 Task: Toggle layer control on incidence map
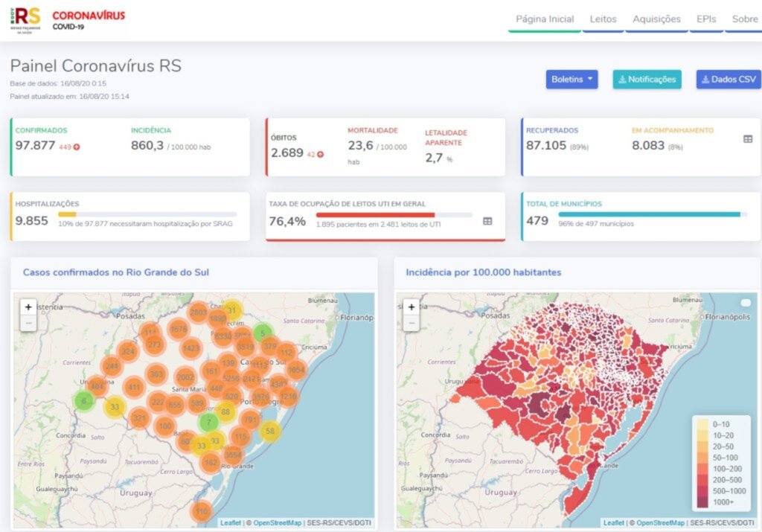746,303
